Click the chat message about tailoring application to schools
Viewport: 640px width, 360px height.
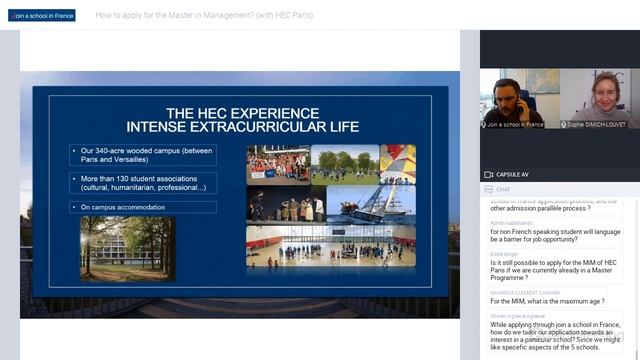(555, 332)
